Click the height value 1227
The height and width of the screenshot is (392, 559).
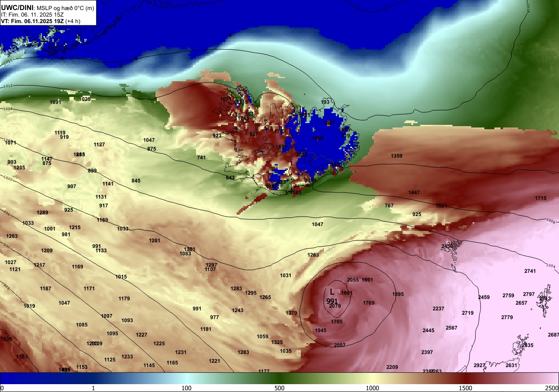[141, 335]
